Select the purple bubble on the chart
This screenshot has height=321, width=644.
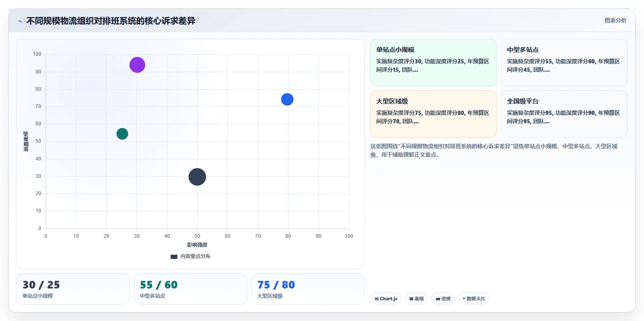point(137,65)
